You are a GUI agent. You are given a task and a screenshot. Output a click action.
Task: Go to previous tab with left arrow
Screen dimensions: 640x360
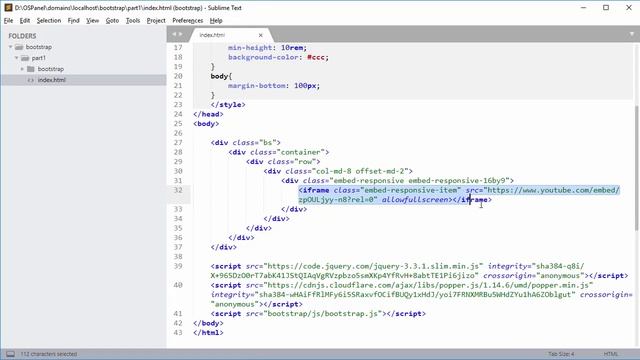[x=174, y=34]
